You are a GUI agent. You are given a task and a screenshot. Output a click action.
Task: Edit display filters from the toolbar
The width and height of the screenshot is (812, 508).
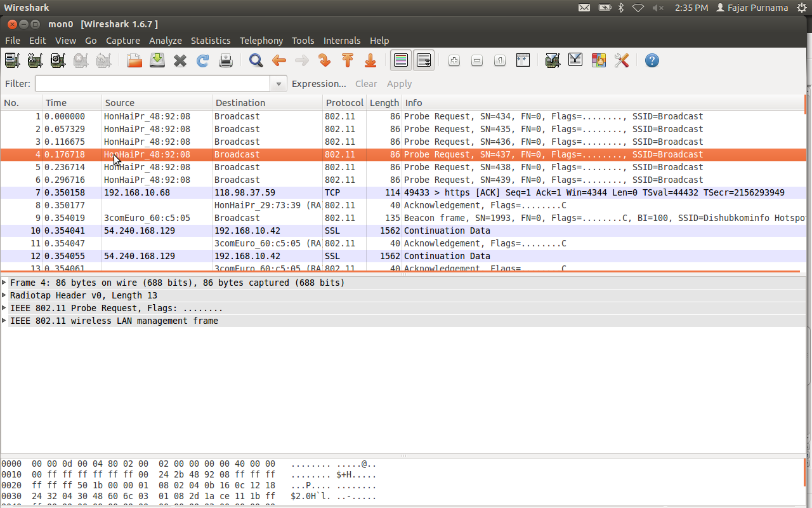click(575, 60)
